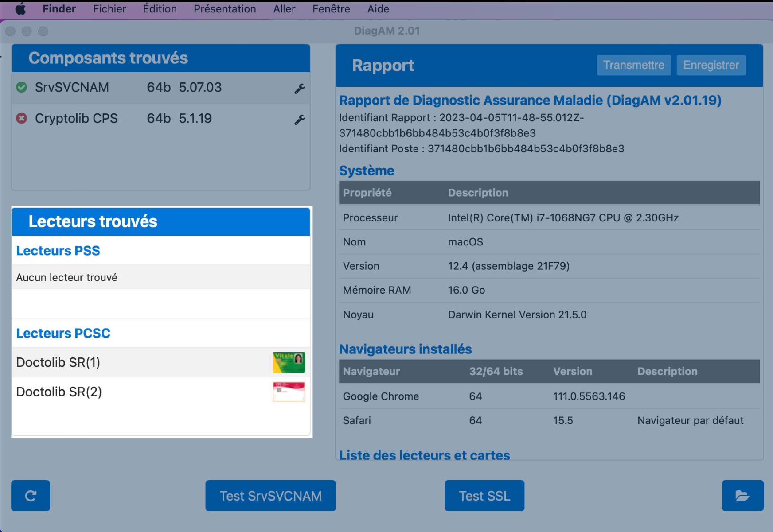The height and width of the screenshot is (532, 773).
Task: Click the red error status of Cryptolib CPS
Action: (21, 118)
